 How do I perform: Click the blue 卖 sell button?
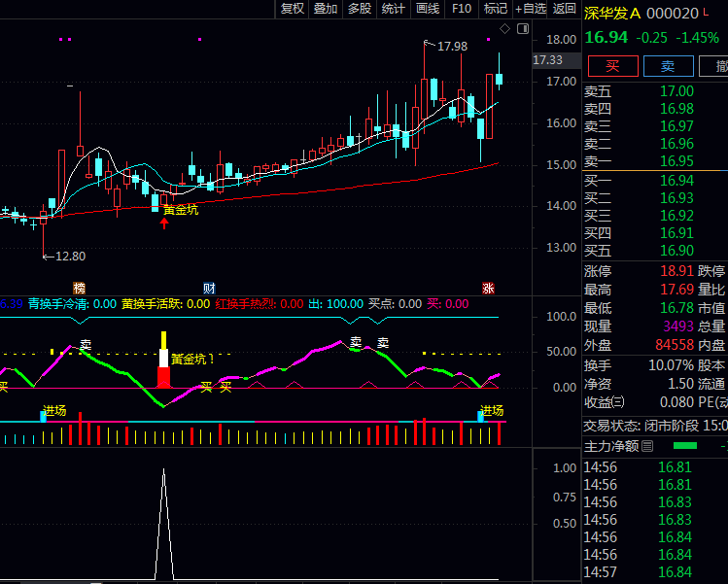pyautogui.click(x=668, y=66)
